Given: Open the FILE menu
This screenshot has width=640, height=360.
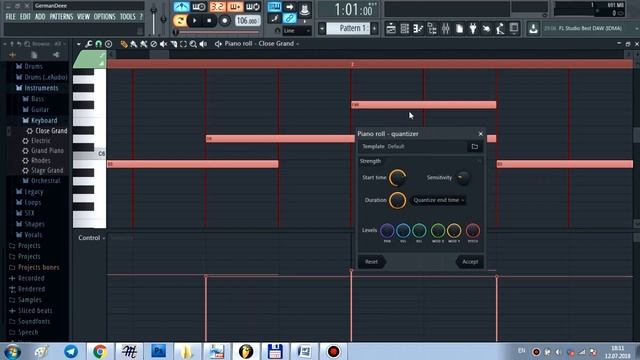Looking at the screenshot, I should tap(11, 17).
